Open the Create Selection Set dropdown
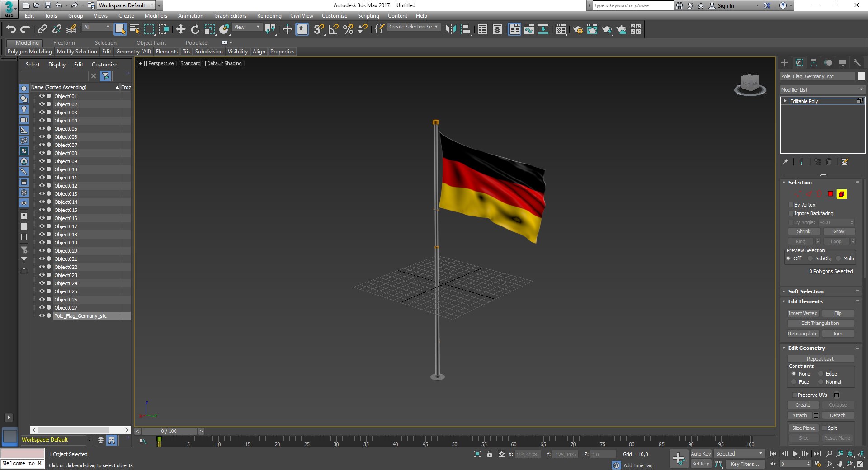 pos(414,27)
